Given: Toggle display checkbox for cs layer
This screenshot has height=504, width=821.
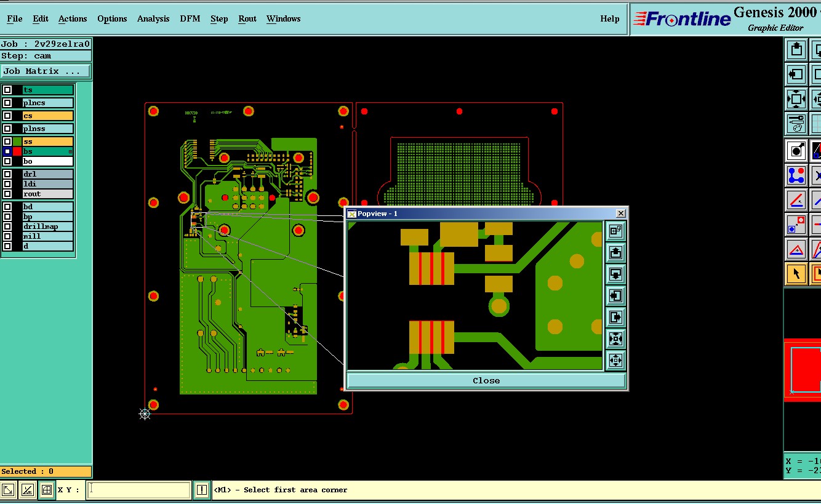Looking at the screenshot, I should tap(7, 116).
